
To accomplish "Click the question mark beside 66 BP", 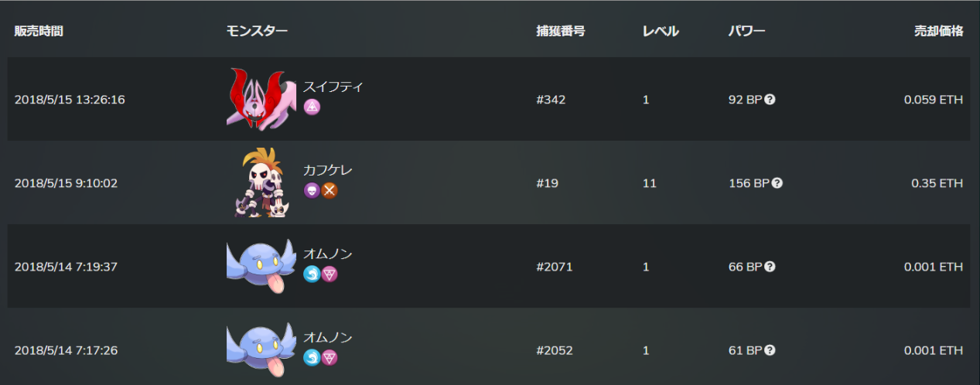I will tap(770, 267).
